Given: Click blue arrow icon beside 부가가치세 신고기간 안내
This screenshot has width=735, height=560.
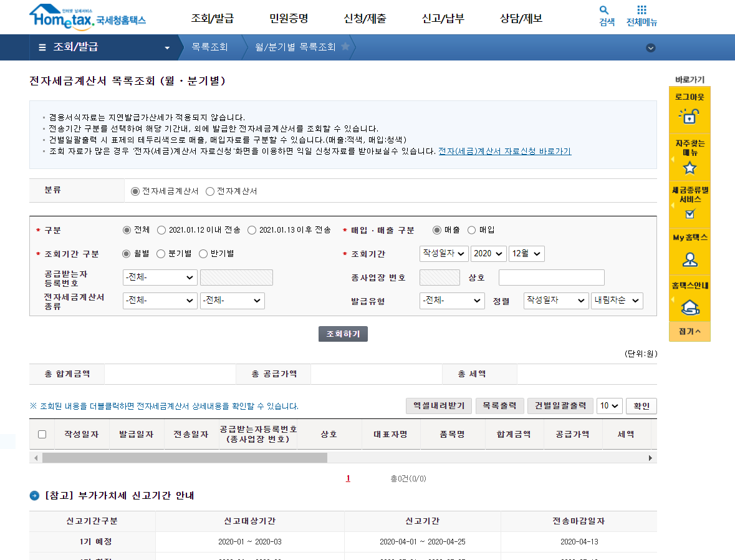Looking at the screenshot, I should coord(34,496).
